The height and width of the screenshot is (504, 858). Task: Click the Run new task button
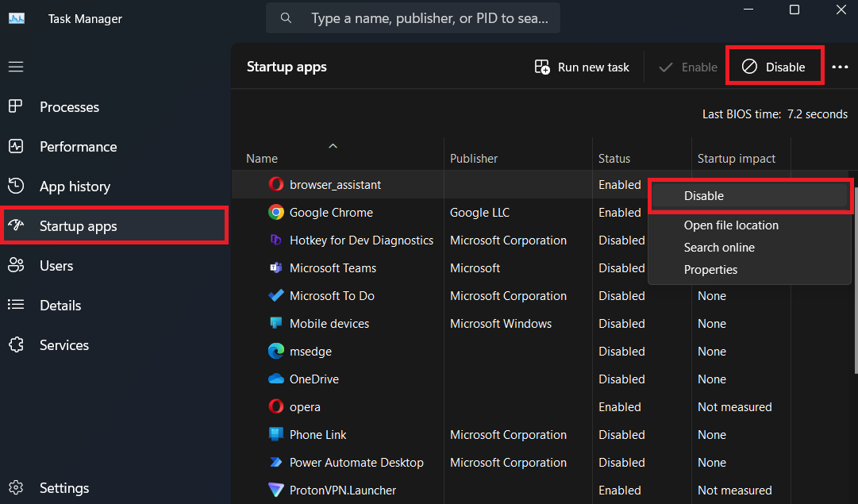click(583, 67)
